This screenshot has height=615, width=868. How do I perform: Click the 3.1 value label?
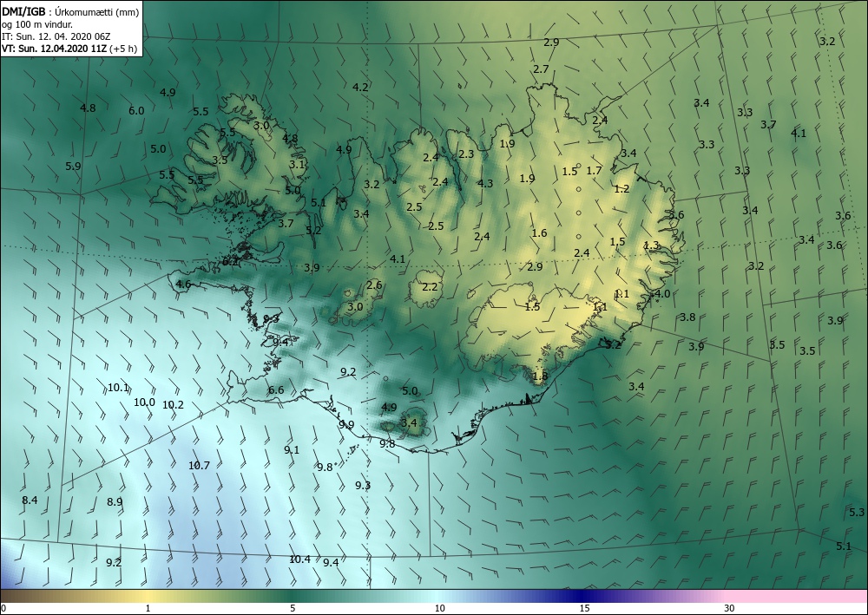click(297, 164)
